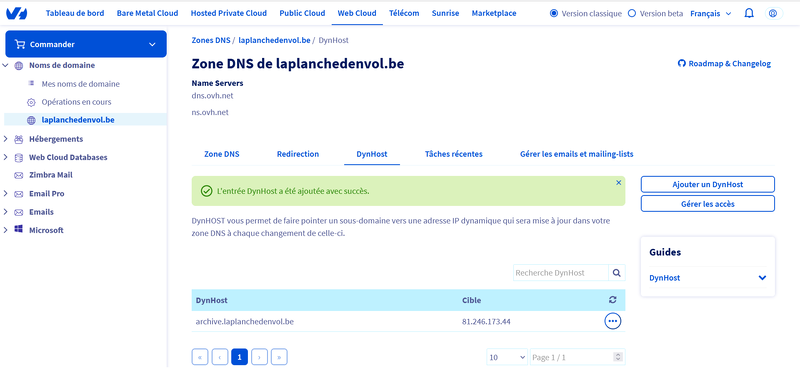Select the Version beta radio button
The height and width of the screenshot is (381, 800).
(632, 14)
